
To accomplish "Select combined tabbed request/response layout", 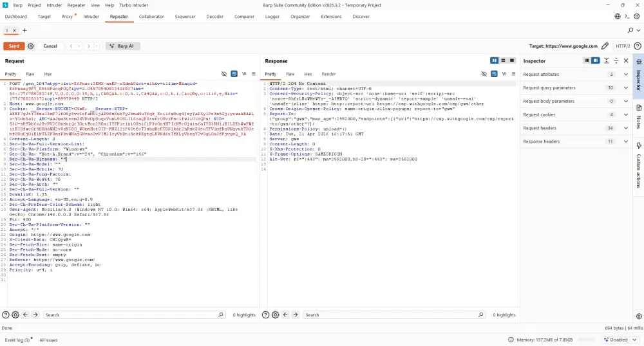I will tap(512, 60).
